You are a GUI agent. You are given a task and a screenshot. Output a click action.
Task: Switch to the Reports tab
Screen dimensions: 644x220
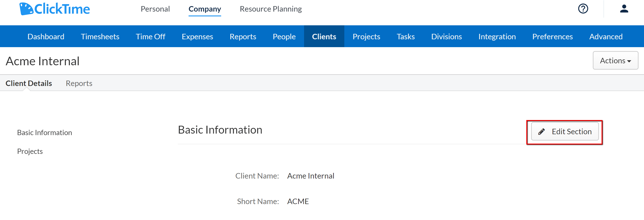[x=79, y=83]
